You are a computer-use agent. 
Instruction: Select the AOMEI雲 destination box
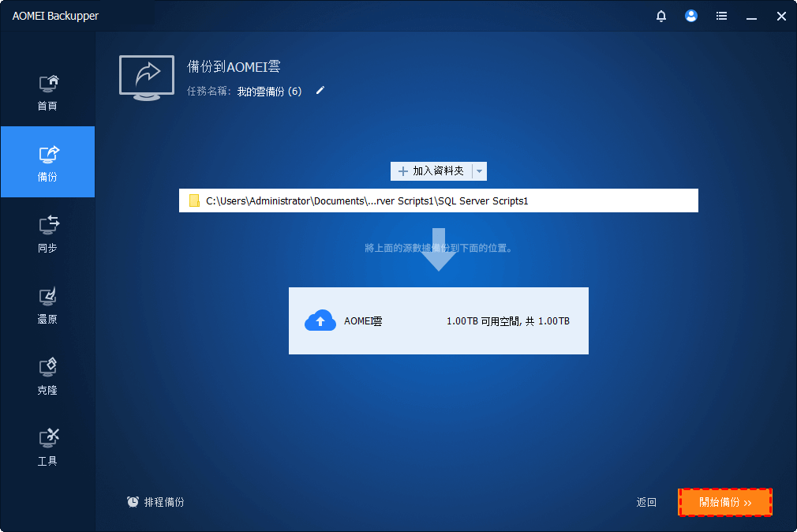[439, 321]
